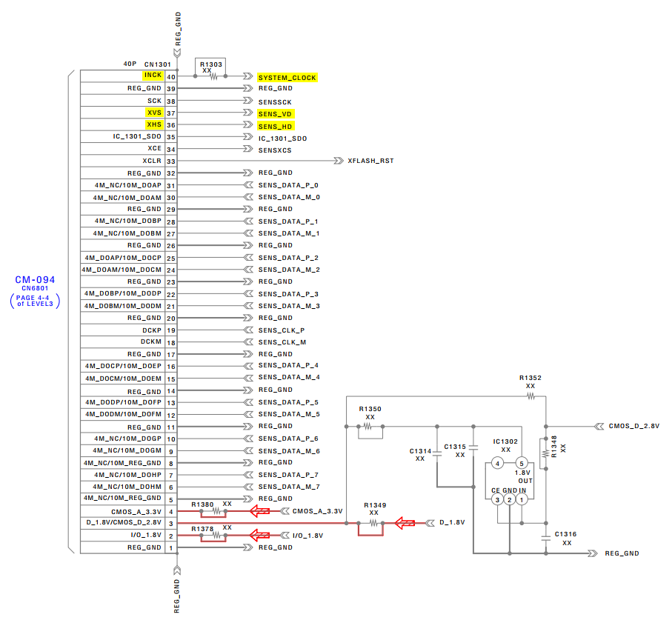Click the R1352 resistor designator
The width and height of the screenshot is (672, 620).
[530, 378]
